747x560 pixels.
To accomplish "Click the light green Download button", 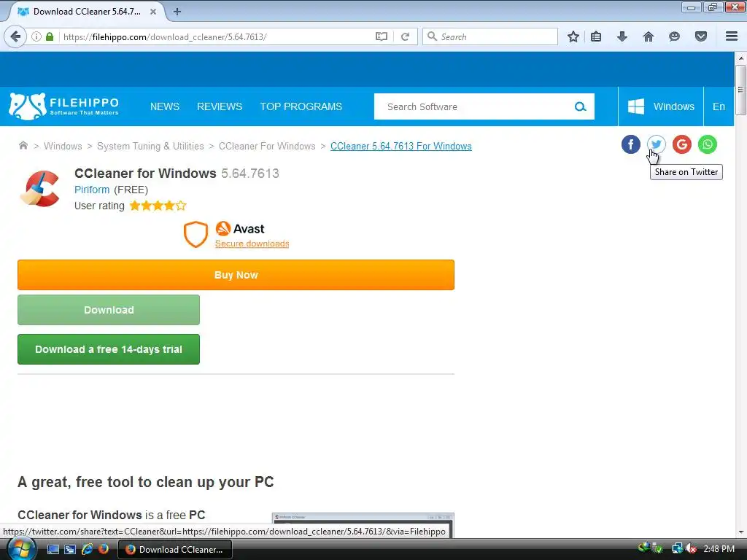I will [x=109, y=310].
